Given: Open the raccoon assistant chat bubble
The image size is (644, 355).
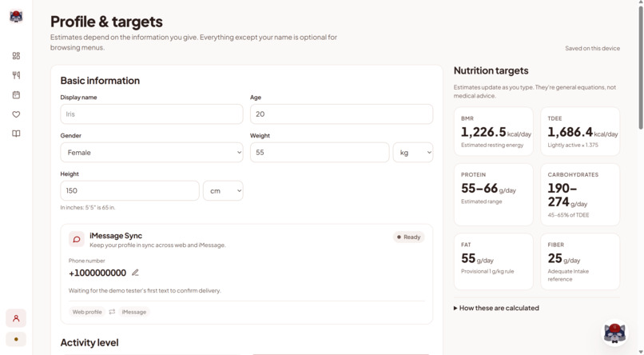Looking at the screenshot, I should point(614,333).
